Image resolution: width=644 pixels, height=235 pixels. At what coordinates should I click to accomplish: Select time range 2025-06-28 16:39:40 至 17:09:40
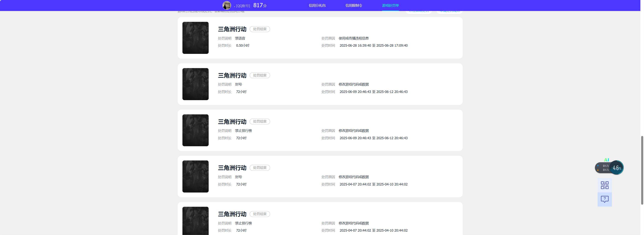pyautogui.click(x=374, y=45)
